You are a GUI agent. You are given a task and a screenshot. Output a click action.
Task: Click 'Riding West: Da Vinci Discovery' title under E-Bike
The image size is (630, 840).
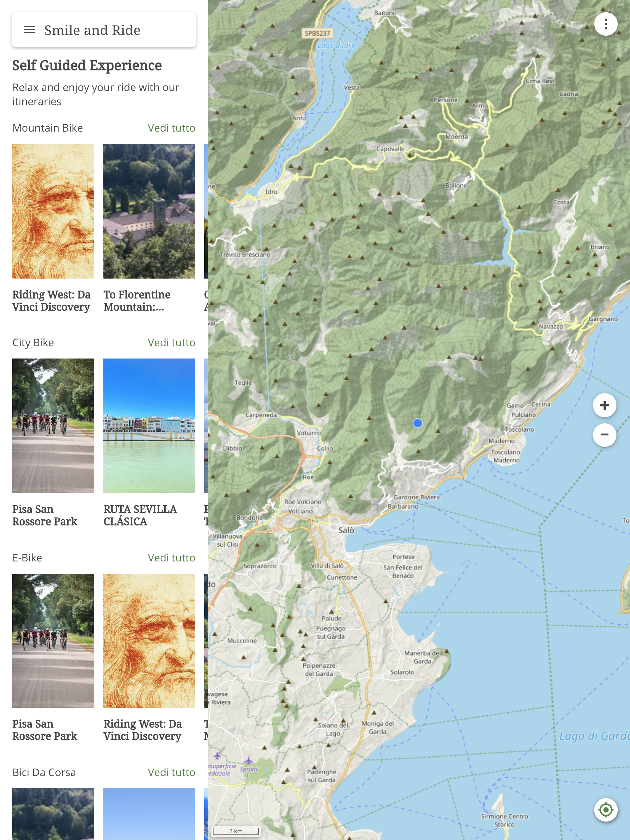[x=142, y=730]
